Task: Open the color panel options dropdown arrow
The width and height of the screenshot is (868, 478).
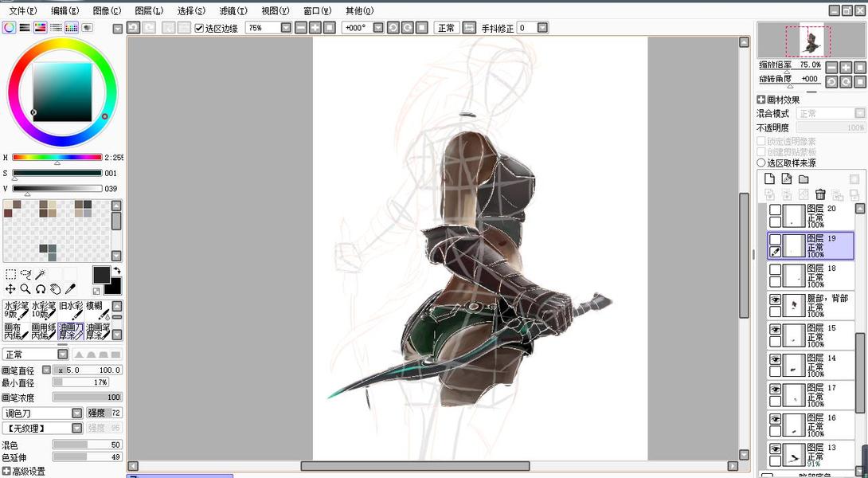Action: point(117,29)
